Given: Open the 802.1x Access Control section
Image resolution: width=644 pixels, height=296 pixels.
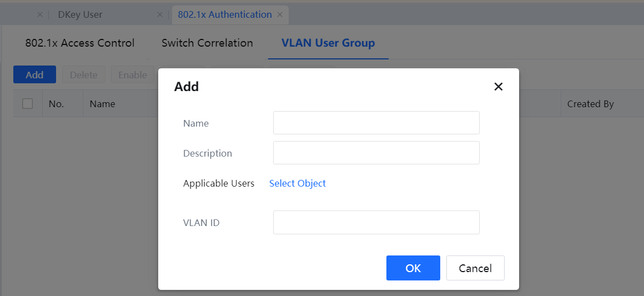Looking at the screenshot, I should pos(80,43).
